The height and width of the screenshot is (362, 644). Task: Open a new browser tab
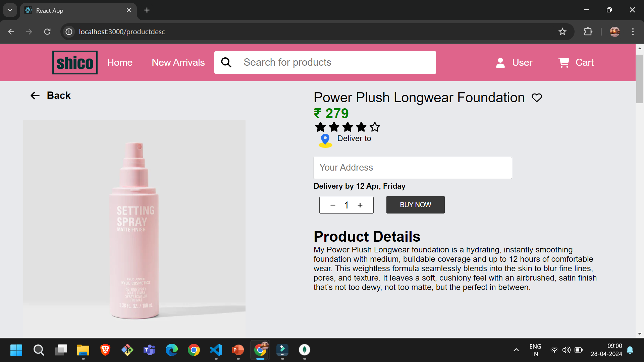pos(147,10)
